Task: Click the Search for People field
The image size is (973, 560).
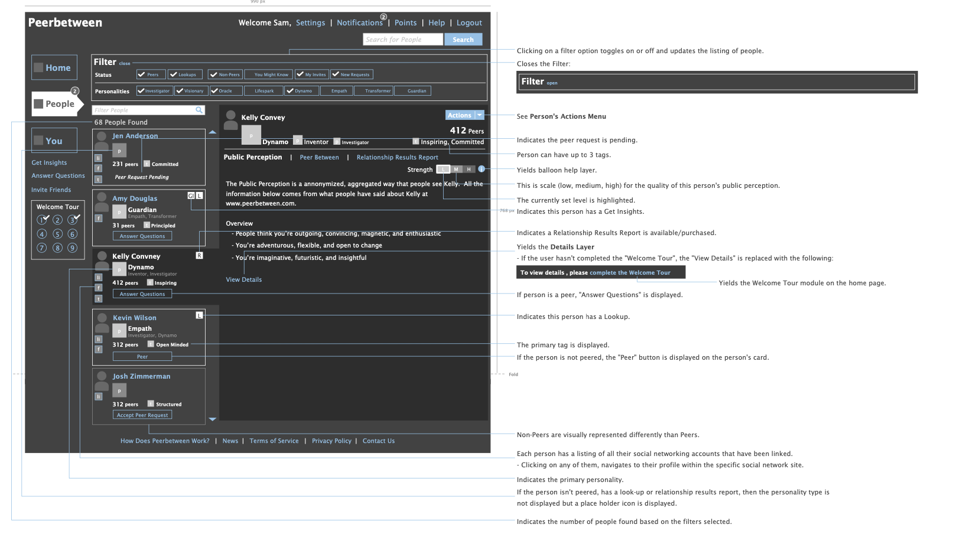Action: point(403,40)
